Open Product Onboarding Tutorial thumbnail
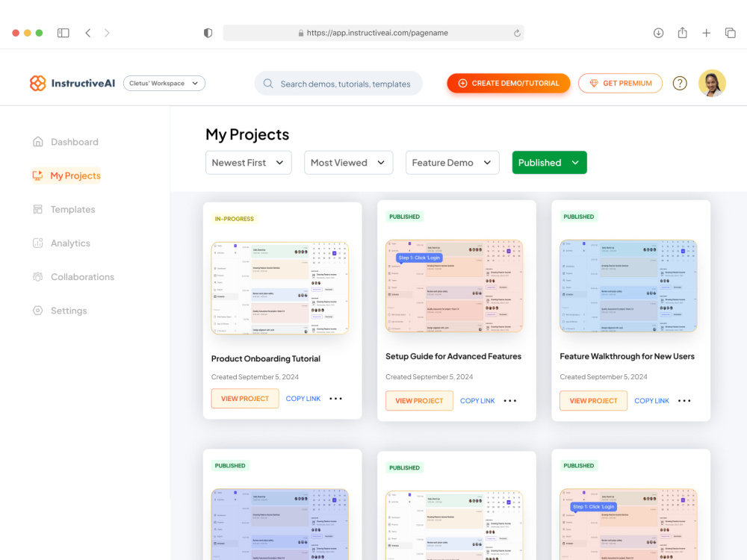The width and height of the screenshot is (747, 560). click(x=280, y=288)
